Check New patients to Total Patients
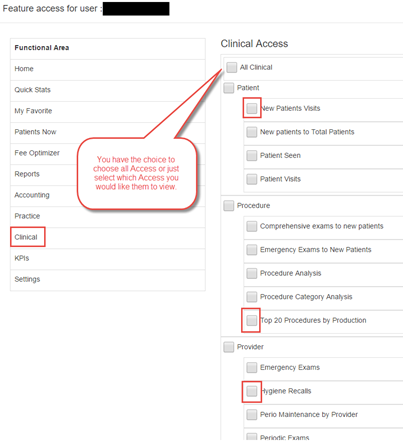403x446 pixels. pos(252,132)
